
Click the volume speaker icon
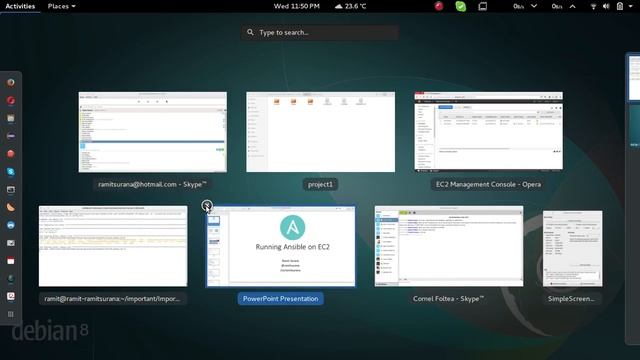click(606, 6)
